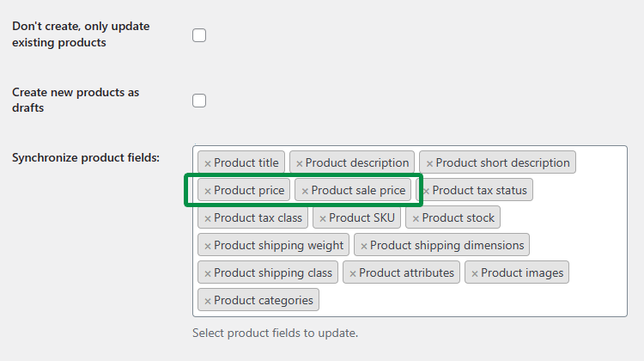
Task: Remove the Product SKU tag
Action: coord(323,218)
